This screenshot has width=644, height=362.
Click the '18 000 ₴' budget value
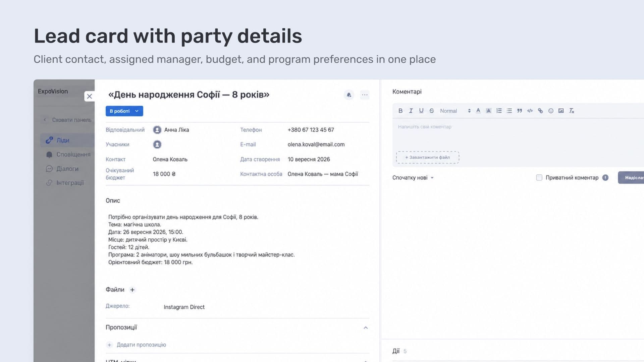click(164, 174)
